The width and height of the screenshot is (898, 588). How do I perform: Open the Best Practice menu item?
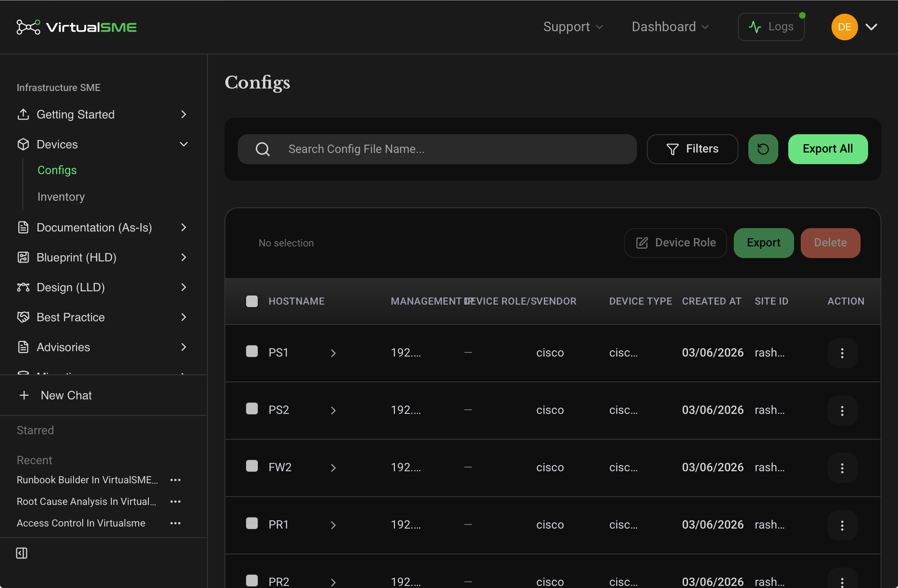[103, 317]
